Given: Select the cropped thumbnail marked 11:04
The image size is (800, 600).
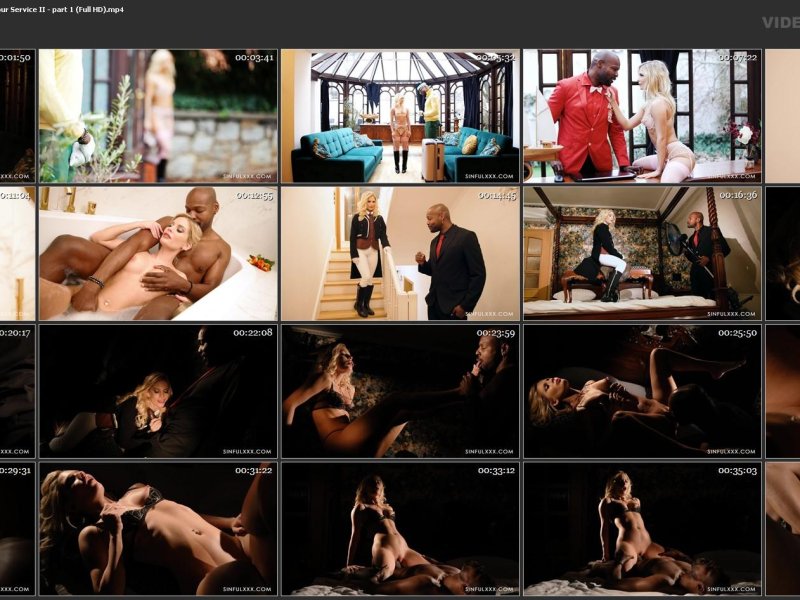Looking at the screenshot, I should (x=17, y=253).
